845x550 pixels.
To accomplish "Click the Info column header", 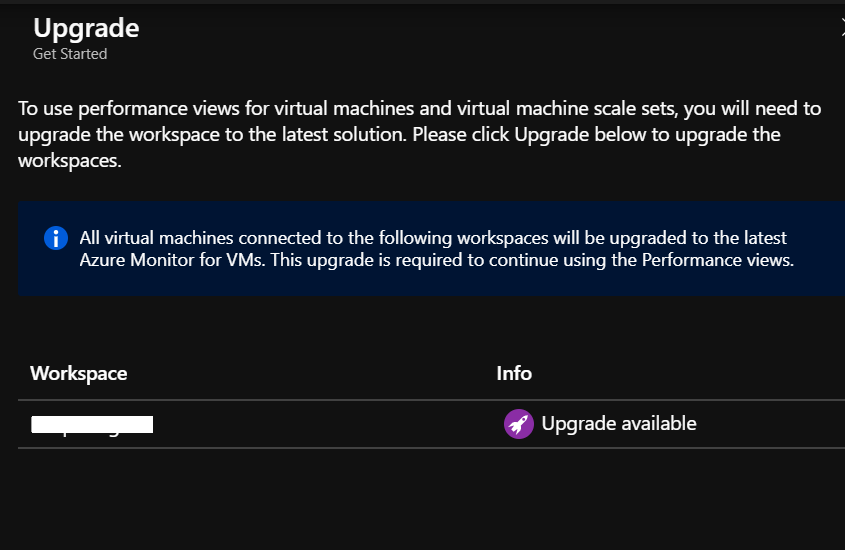I will [x=514, y=373].
